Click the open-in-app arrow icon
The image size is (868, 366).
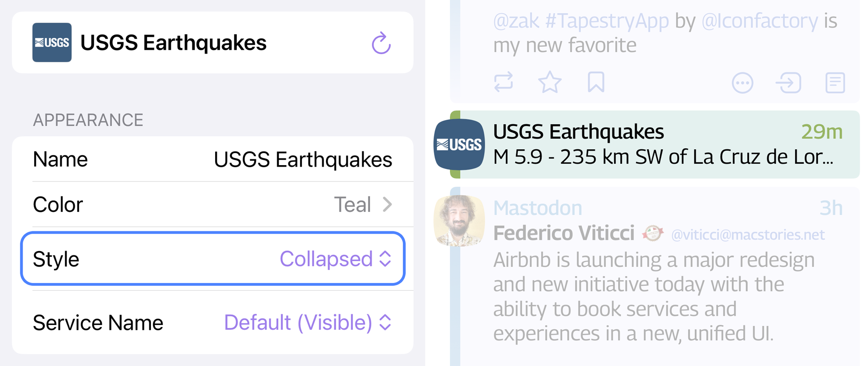coord(788,83)
